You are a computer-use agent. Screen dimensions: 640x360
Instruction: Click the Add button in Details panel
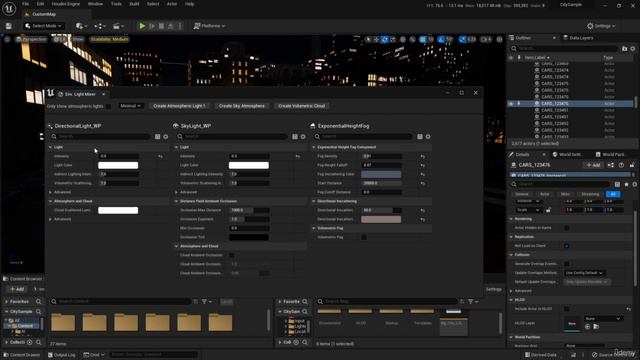(593, 165)
